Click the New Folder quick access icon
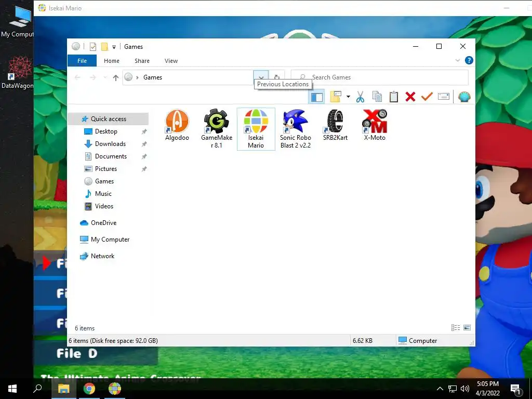This screenshot has width=532, height=399. (x=105, y=47)
